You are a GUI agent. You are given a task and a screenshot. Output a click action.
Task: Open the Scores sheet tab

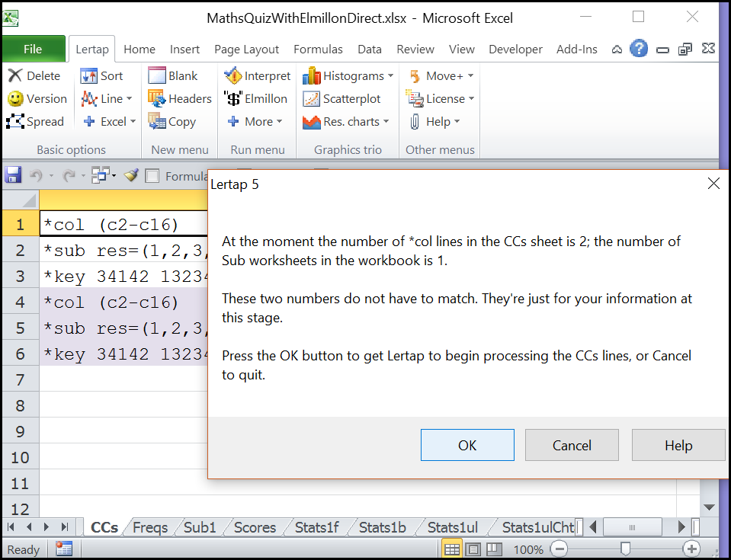click(x=255, y=527)
